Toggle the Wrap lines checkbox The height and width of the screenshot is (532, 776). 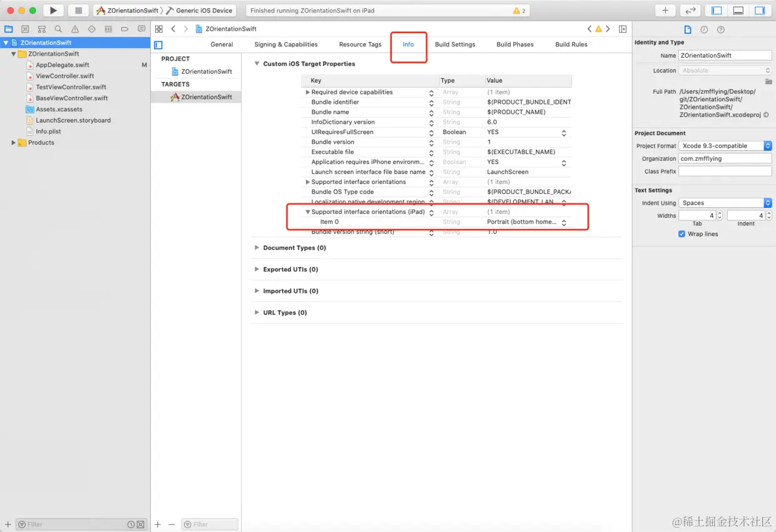pyautogui.click(x=682, y=234)
